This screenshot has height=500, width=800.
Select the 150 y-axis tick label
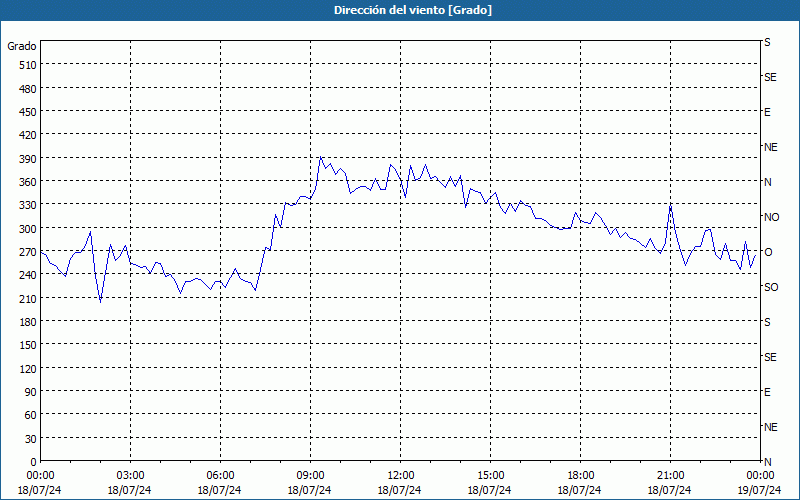click(x=29, y=345)
